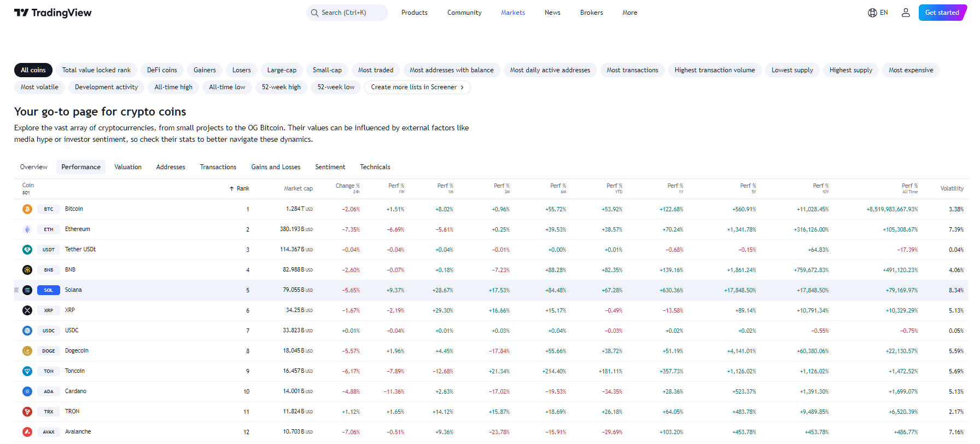Sort by Perf % All Time header
The width and height of the screenshot is (980, 444).
pyautogui.click(x=909, y=188)
